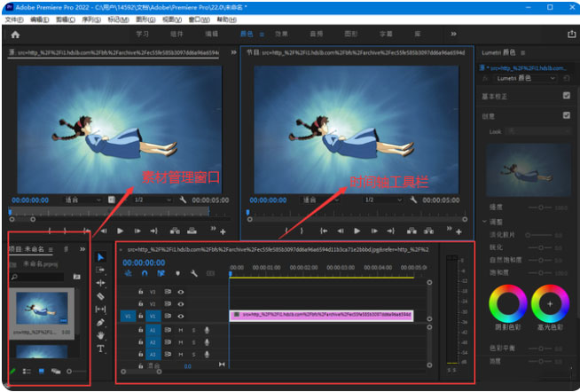Select the Track Select Forward tool

click(x=100, y=270)
